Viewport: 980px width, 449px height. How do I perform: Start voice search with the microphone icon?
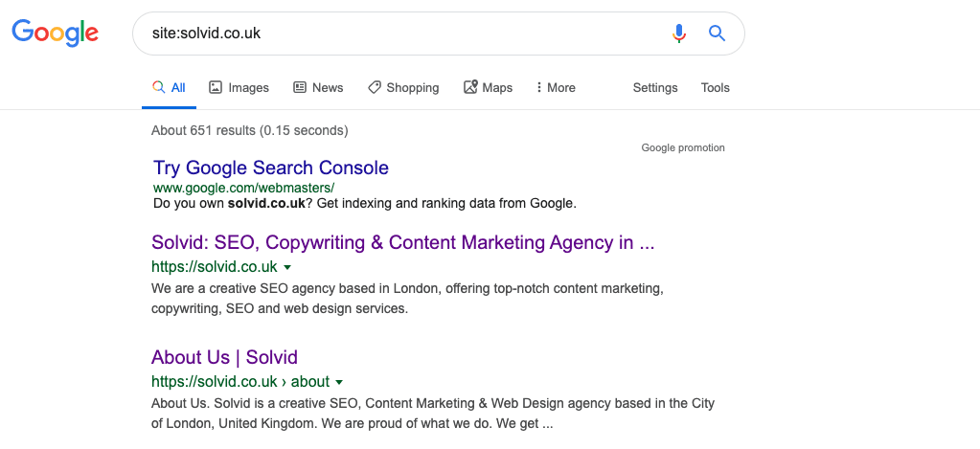pos(679,34)
